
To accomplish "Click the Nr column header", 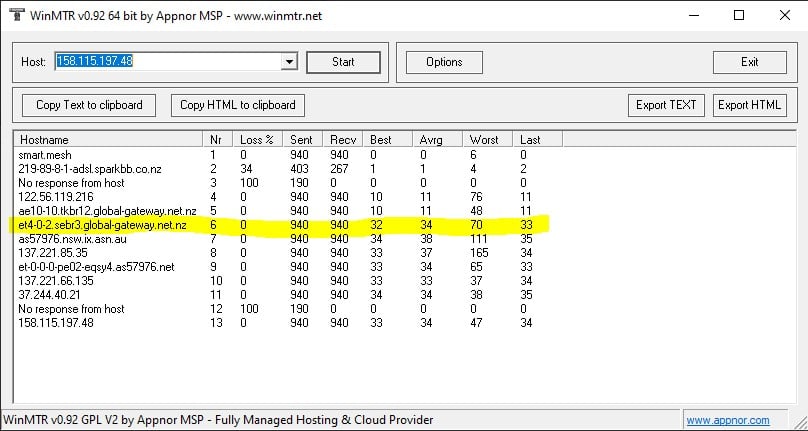I will pyautogui.click(x=217, y=140).
